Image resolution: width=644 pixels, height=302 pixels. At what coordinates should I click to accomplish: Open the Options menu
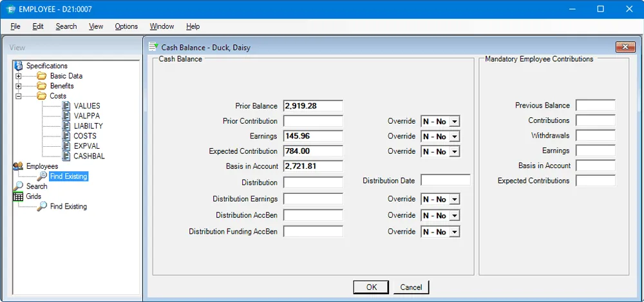tap(126, 26)
